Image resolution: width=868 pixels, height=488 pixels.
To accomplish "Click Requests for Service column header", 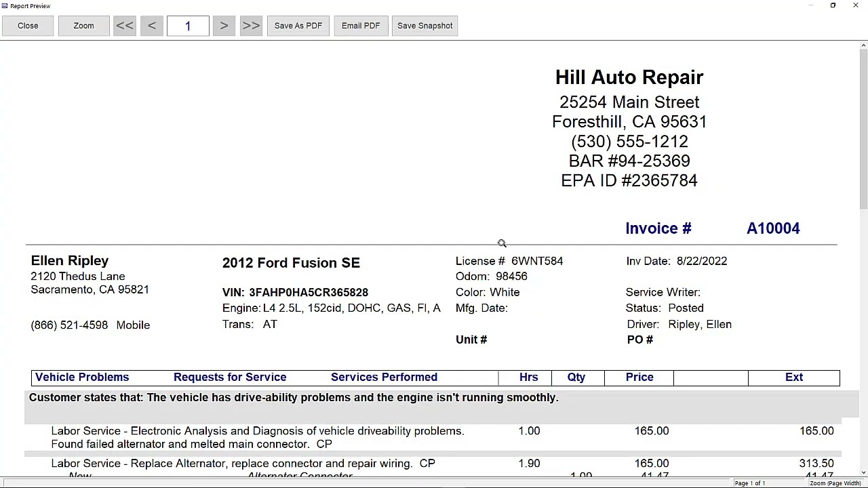I will click(230, 377).
